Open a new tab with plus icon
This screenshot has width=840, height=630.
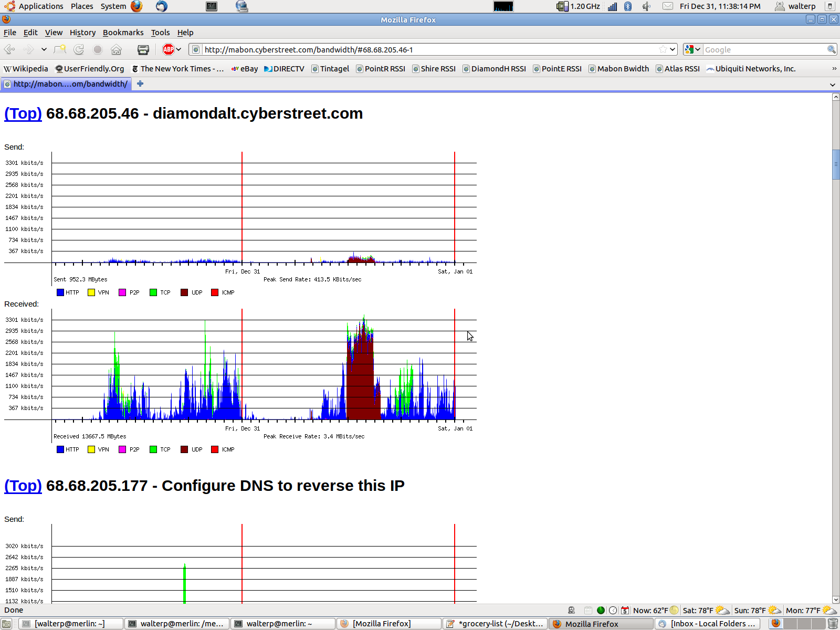click(140, 83)
